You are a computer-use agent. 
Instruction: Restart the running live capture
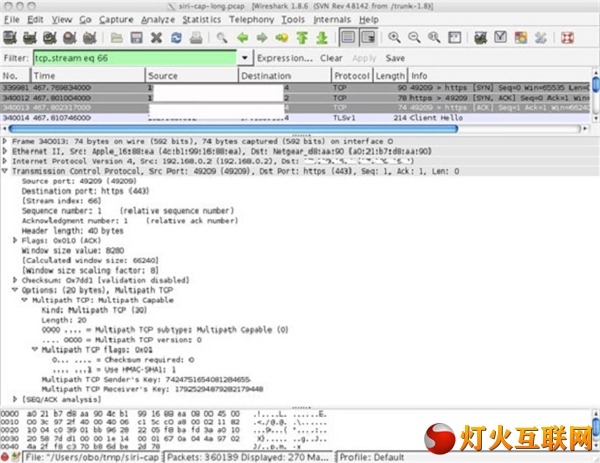point(89,37)
